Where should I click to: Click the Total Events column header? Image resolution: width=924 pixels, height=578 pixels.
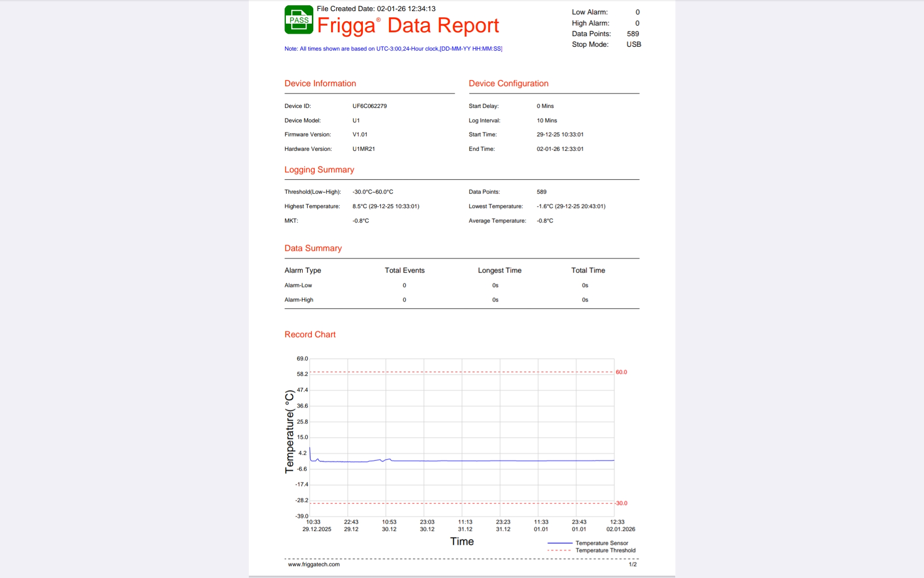coord(404,270)
